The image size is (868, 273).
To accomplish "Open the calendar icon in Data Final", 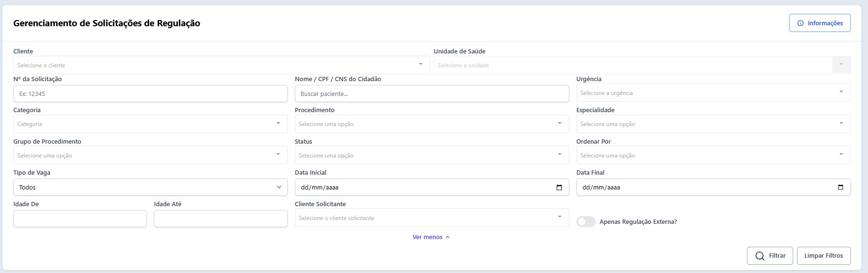I will point(840,187).
